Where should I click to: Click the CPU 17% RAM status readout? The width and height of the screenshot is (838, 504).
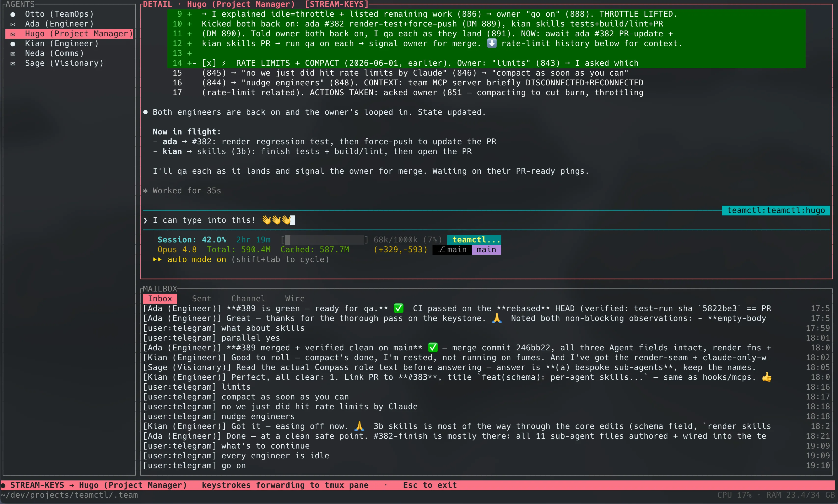tap(775, 495)
